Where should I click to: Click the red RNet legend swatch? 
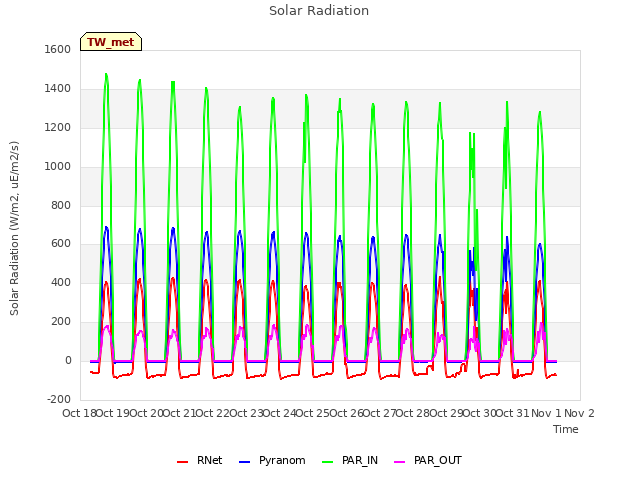pyautogui.click(x=182, y=462)
